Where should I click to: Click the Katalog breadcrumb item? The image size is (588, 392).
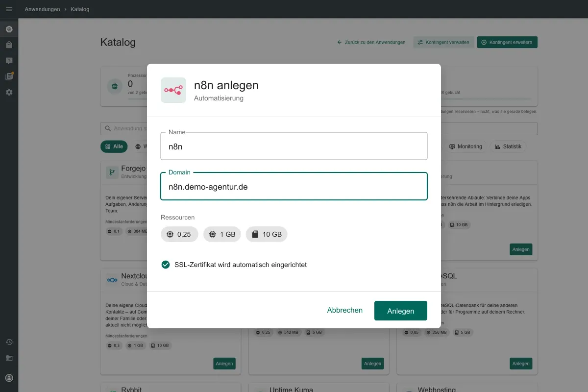tap(79, 9)
